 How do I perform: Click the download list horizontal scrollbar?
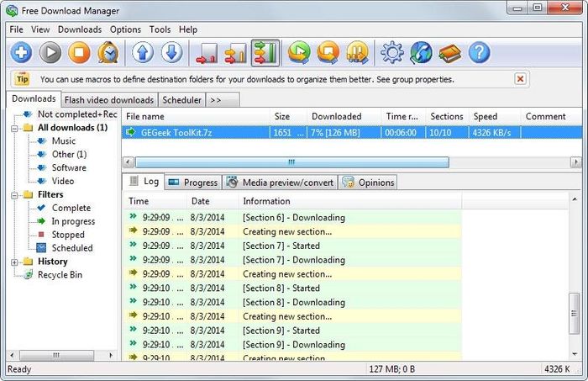(x=291, y=162)
